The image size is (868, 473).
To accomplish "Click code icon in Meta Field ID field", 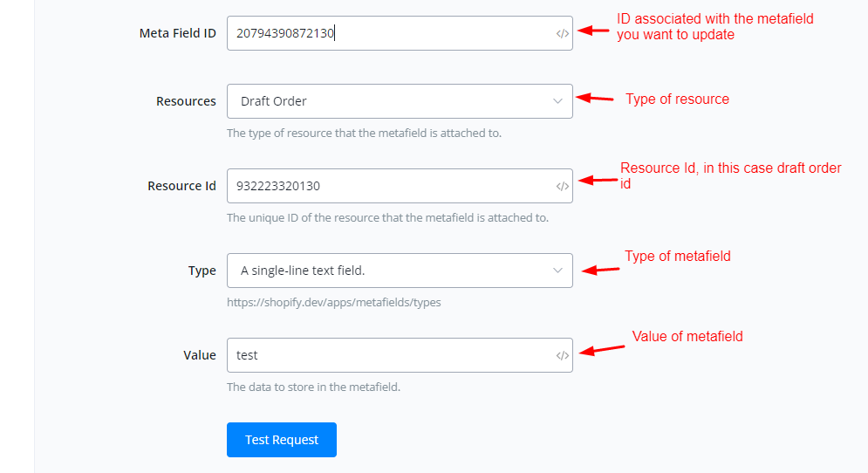I will coord(563,34).
